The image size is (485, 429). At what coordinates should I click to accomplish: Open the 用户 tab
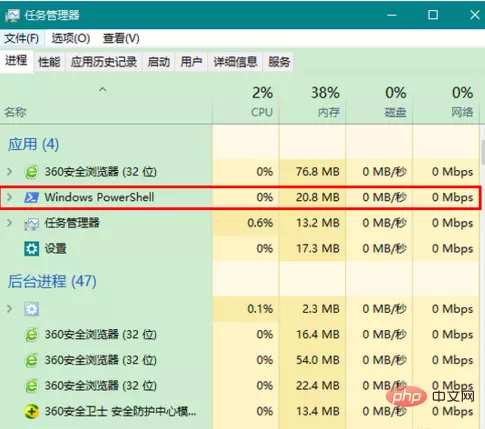pyautogui.click(x=191, y=62)
